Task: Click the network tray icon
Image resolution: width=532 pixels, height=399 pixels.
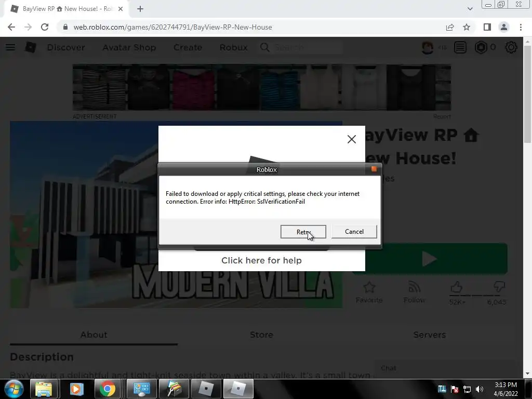Action: (467, 389)
